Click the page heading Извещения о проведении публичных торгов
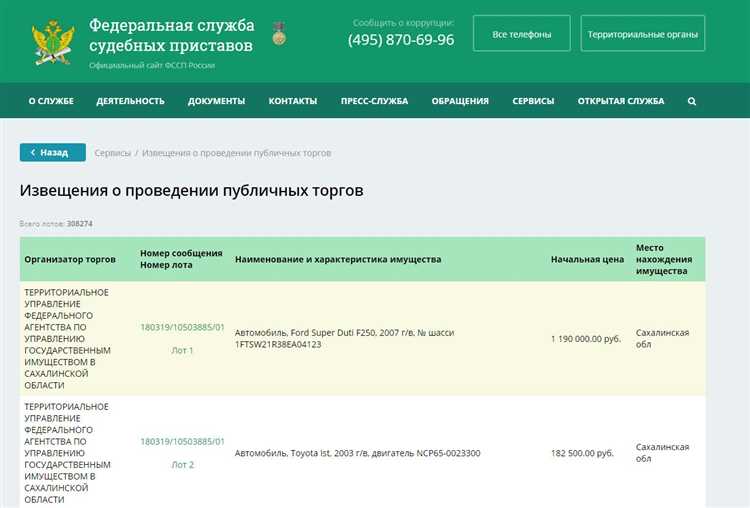Viewport: 750px width, 508px height. click(191, 190)
